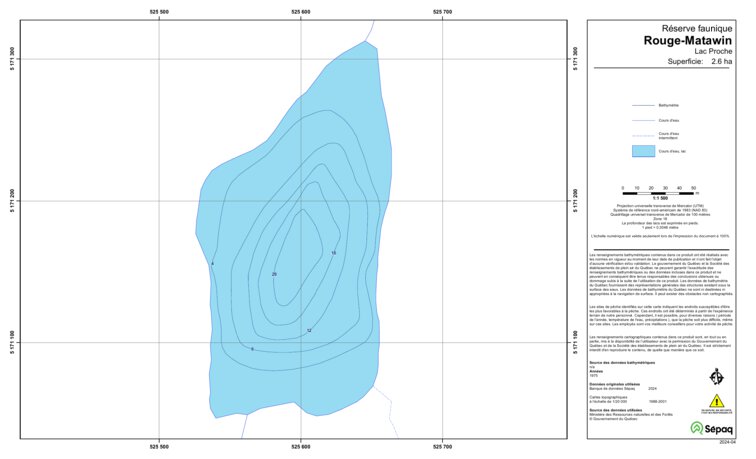Click the "2024-04" date stamp
The width and height of the screenshot is (756, 459).
(728, 442)
